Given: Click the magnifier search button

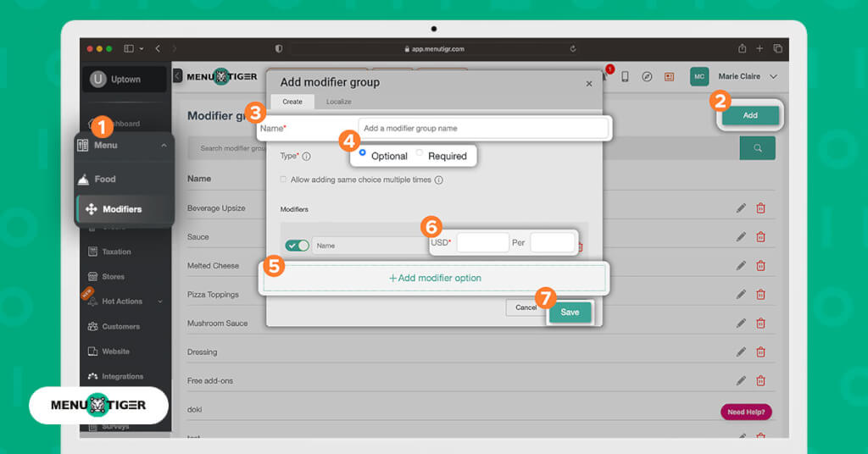Looking at the screenshot, I should tap(757, 148).
